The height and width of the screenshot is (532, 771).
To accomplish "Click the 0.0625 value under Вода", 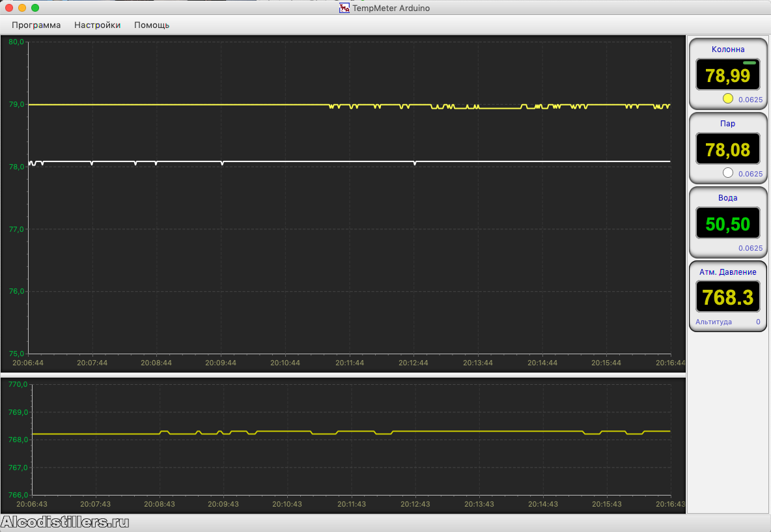I will click(750, 248).
